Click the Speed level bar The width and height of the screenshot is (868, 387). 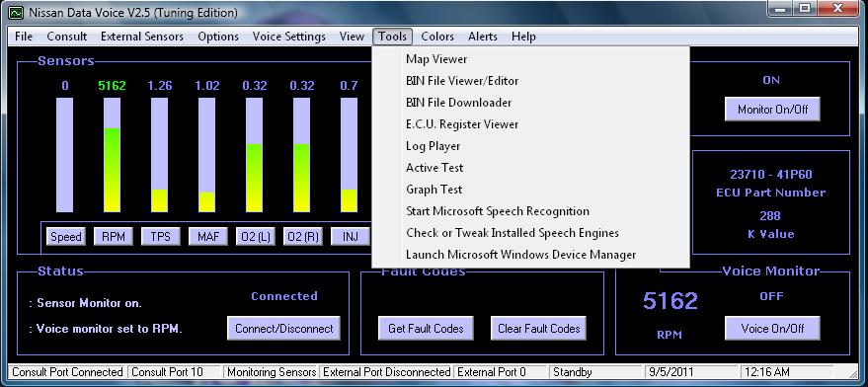[x=65, y=155]
